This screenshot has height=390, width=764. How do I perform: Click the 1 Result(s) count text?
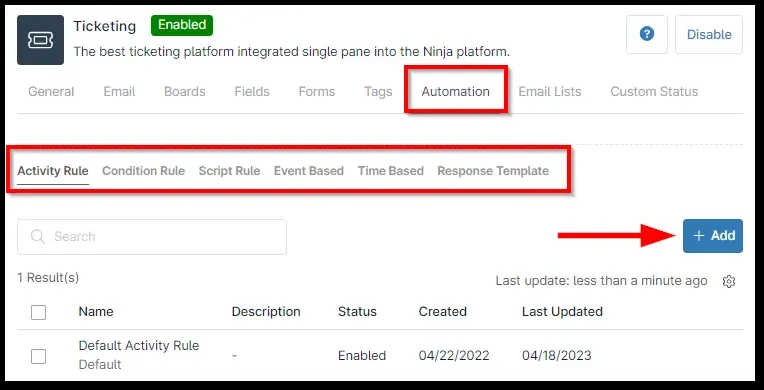pos(48,278)
